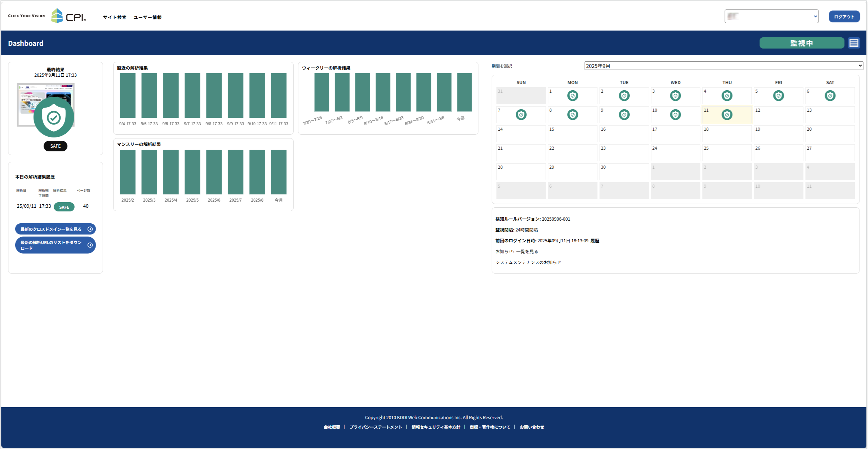Click the 9/11 17:33 bar in recent results
The height and width of the screenshot is (449, 868).
click(279, 96)
